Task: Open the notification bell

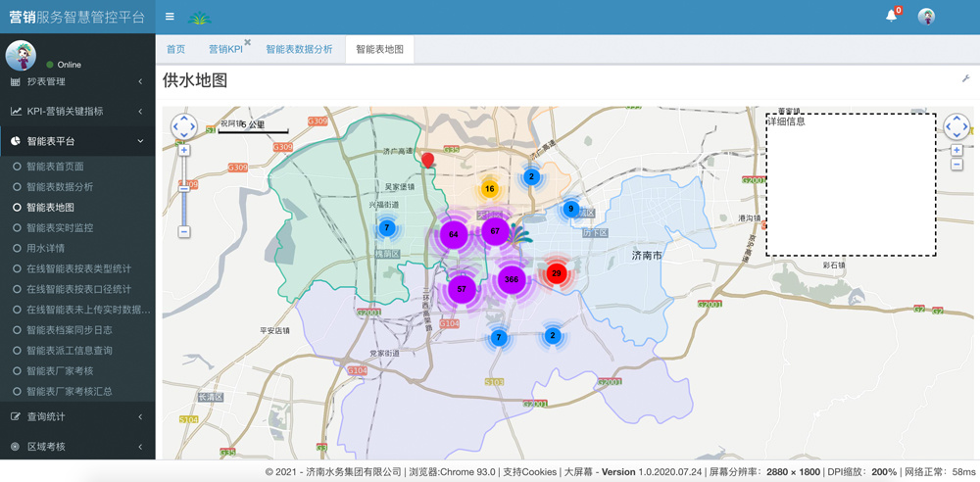Action: 891,17
